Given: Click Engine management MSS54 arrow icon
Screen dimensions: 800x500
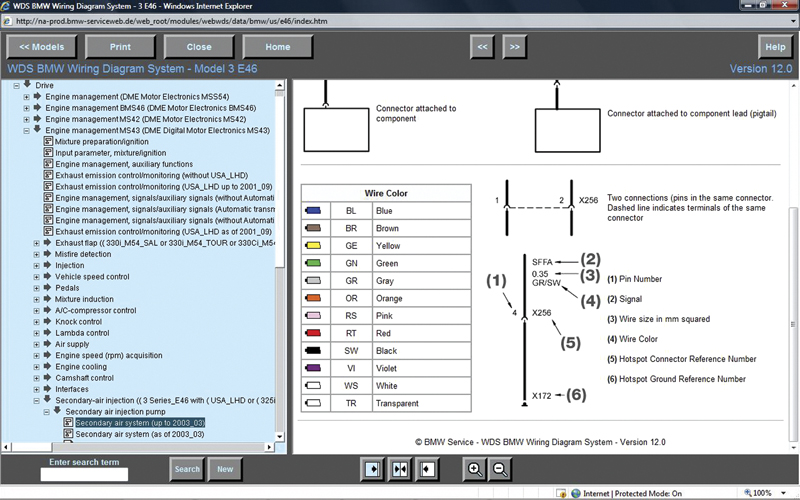Looking at the screenshot, I should [37, 96].
